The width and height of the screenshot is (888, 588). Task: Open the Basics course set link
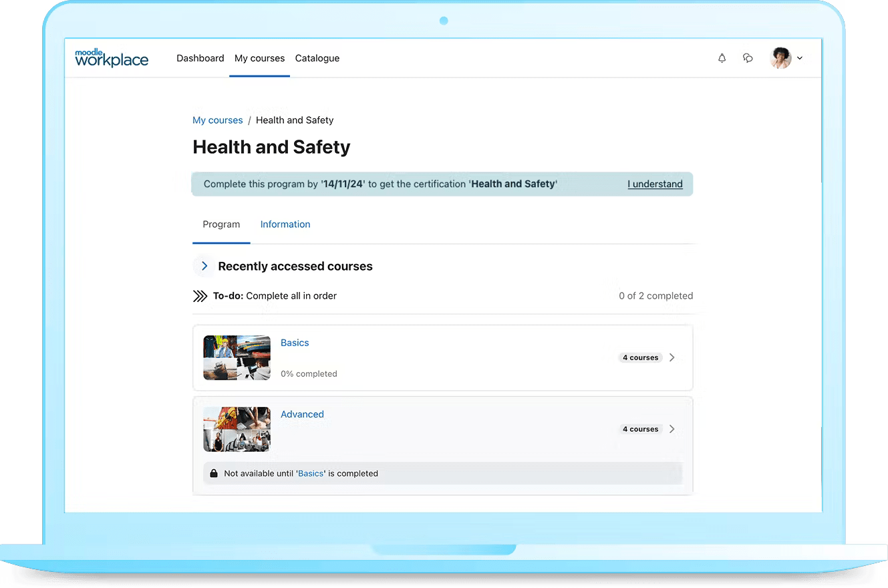pyautogui.click(x=295, y=343)
